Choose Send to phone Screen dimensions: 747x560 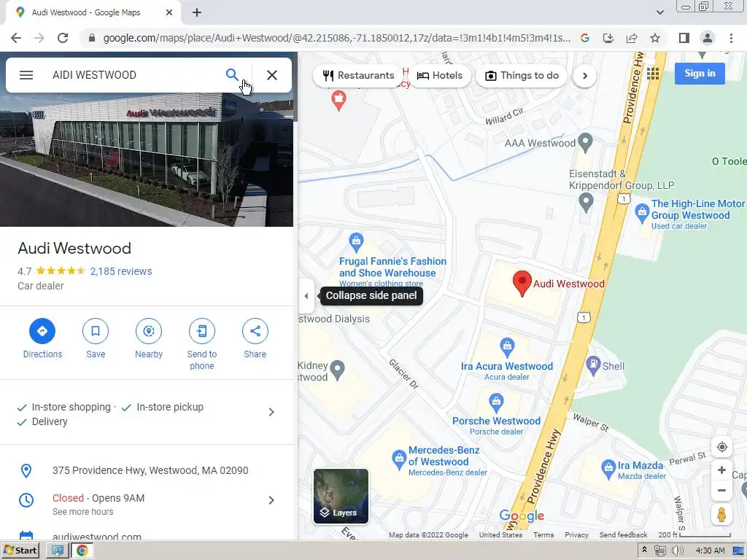202,331
